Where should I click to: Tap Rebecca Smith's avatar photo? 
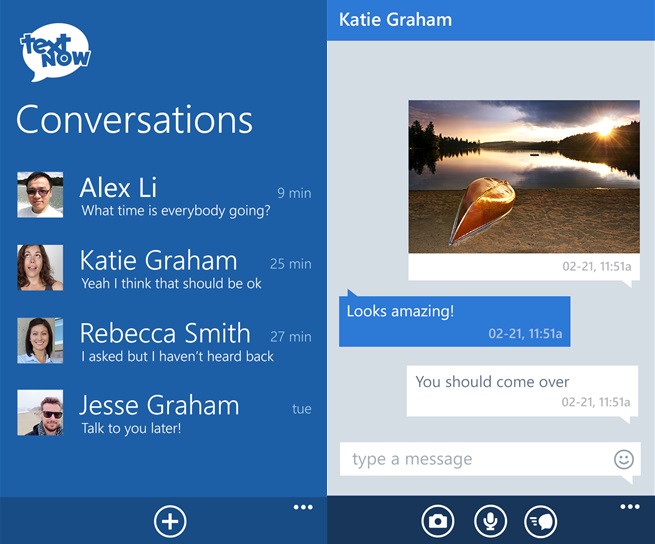pos(40,340)
